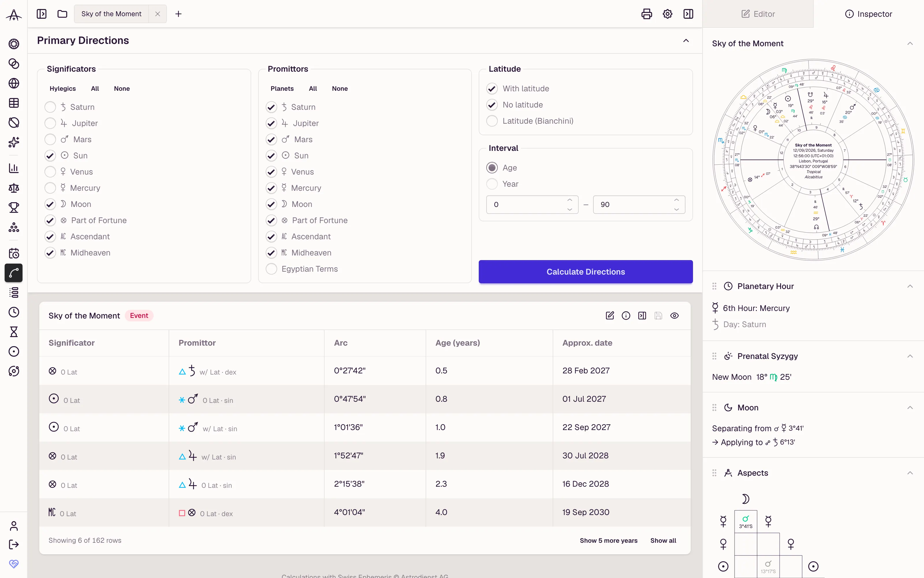Viewport: 924px width, 578px height.
Task: Open the balance scales sidebar icon
Action: pyautogui.click(x=14, y=188)
